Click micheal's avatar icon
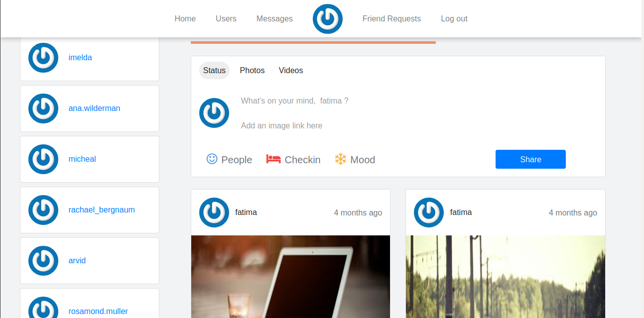 coord(43,159)
